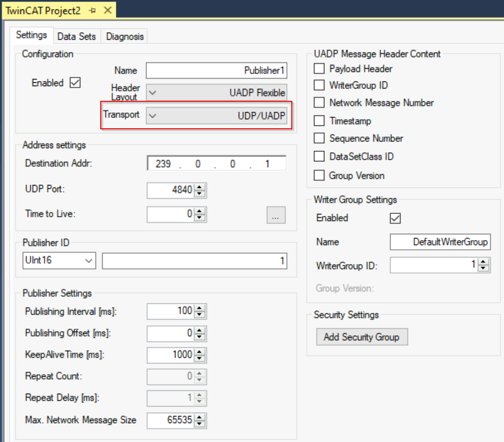The height and width of the screenshot is (442, 504).
Task: Decrease the Publishing Interval value
Action: click(200, 315)
